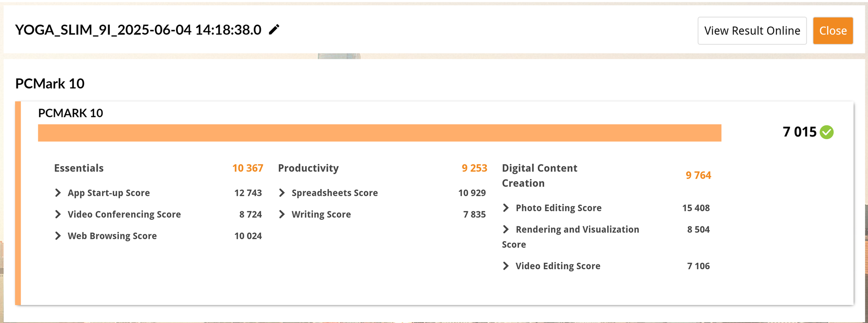The image size is (868, 323).
Task: Expand the Spreadsheets Score chevron
Action: pos(282,192)
